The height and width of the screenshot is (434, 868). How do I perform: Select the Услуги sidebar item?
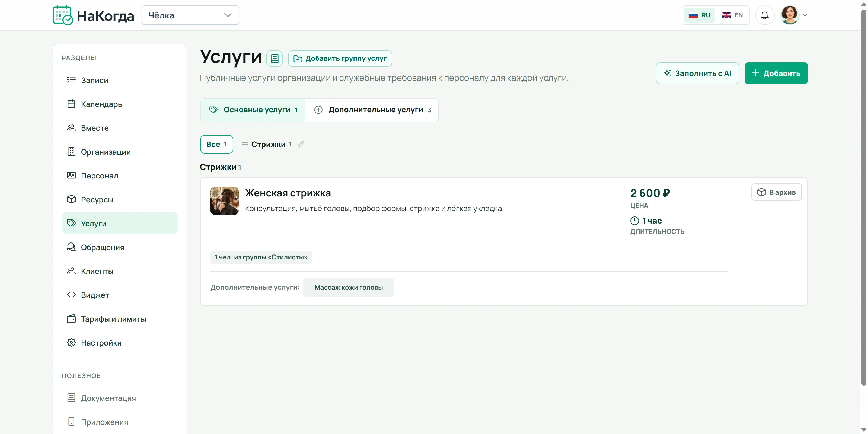[x=120, y=223]
